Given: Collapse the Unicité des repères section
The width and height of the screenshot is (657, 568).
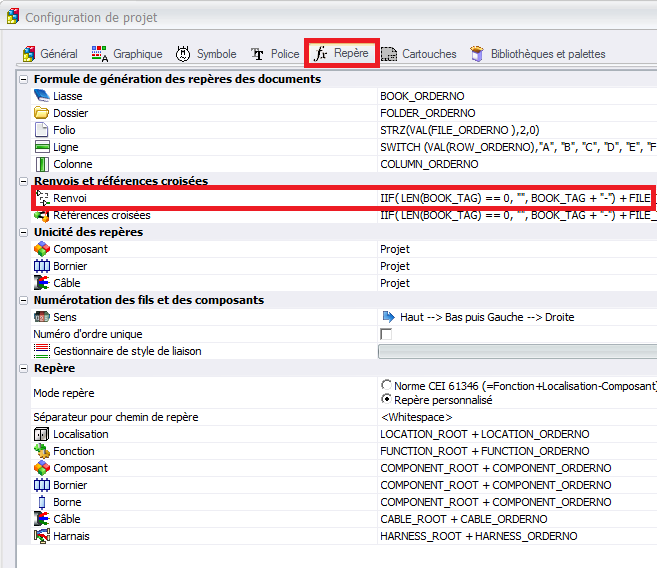Looking at the screenshot, I should [24, 232].
